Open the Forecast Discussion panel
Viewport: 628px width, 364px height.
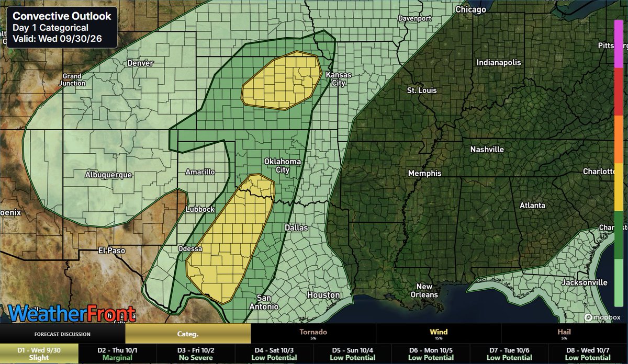tap(63, 334)
